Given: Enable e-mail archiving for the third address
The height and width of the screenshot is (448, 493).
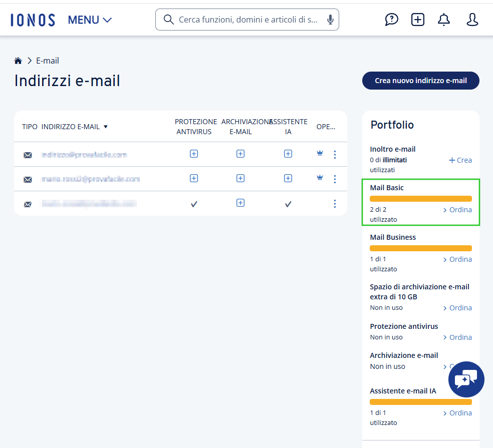Looking at the screenshot, I should point(240,203).
